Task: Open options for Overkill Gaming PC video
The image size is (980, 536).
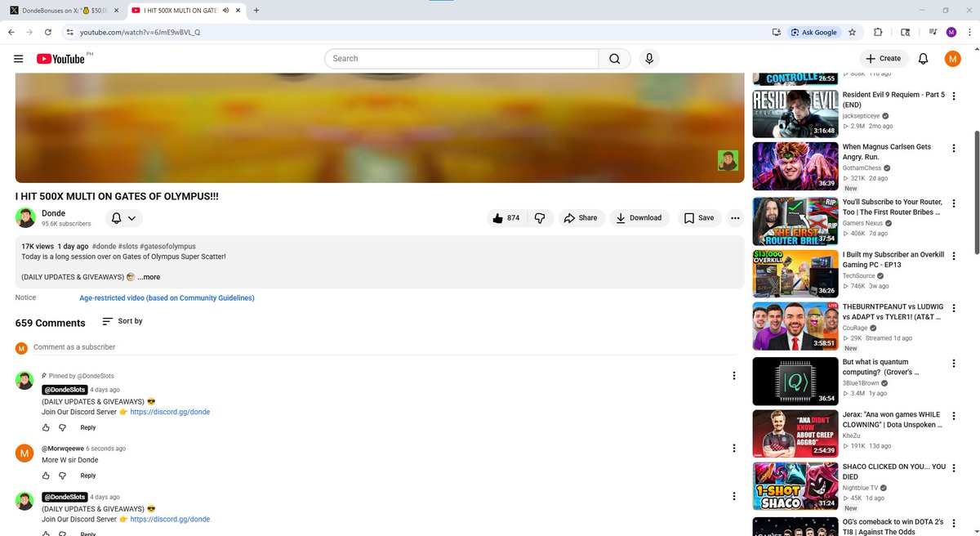Action: pyautogui.click(x=952, y=255)
